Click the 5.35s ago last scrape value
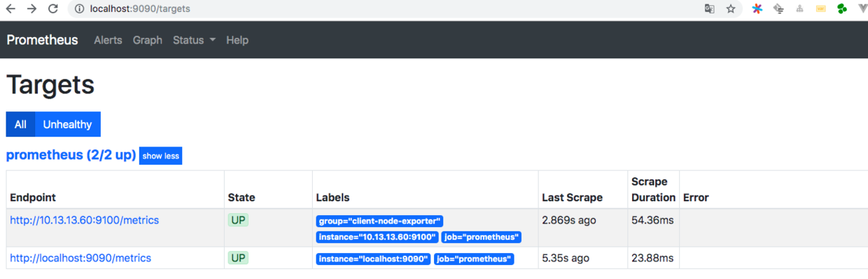 pos(565,258)
